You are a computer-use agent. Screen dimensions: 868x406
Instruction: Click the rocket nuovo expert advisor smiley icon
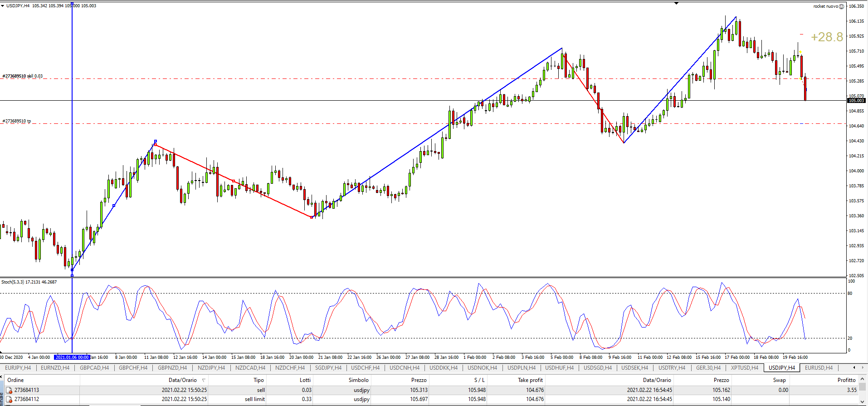[x=842, y=6]
